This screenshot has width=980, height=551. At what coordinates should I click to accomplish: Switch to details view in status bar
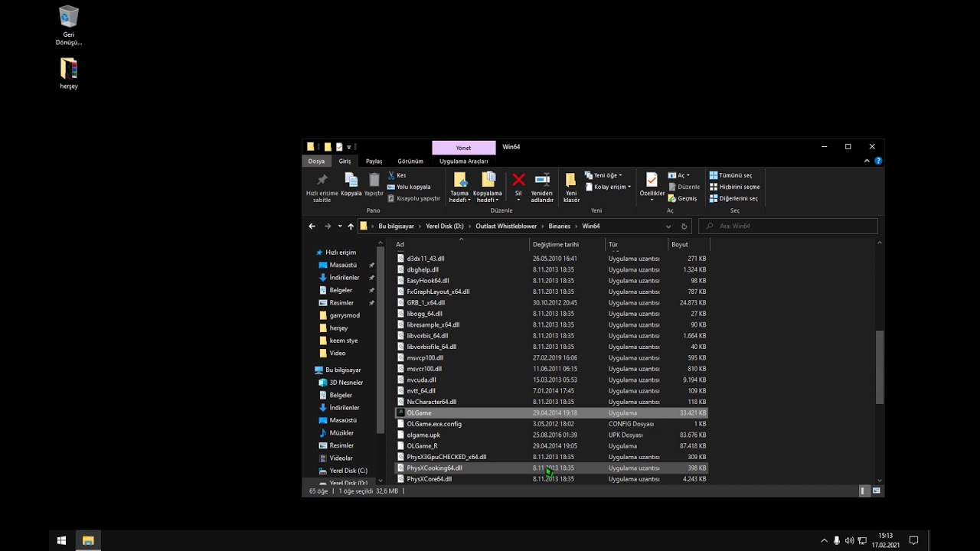pyautogui.click(x=863, y=491)
